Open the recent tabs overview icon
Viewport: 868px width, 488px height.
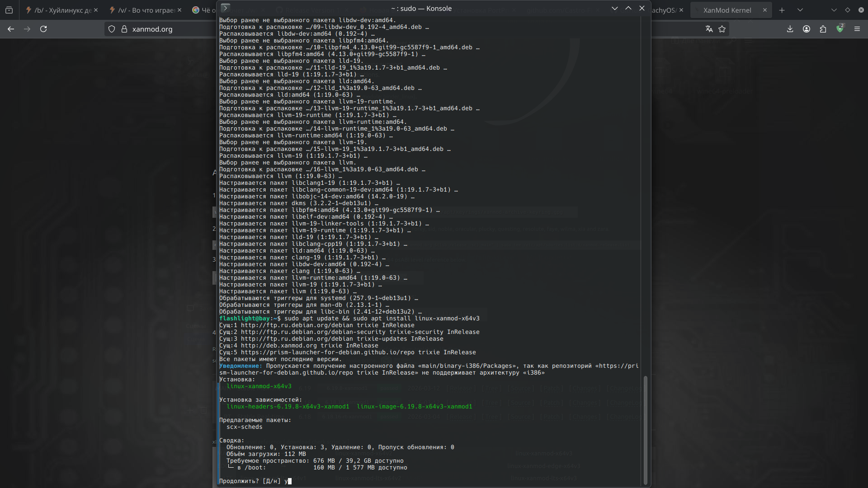(9, 10)
